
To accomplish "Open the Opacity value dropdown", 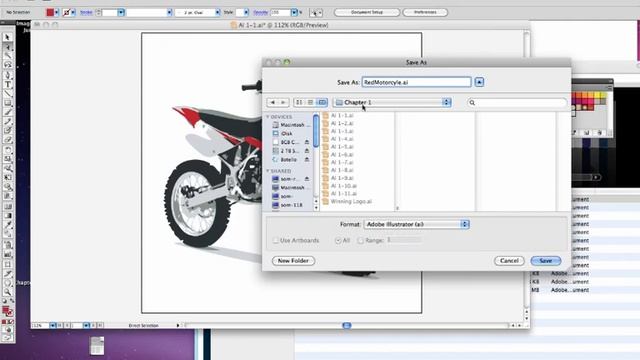I will click(x=294, y=13).
